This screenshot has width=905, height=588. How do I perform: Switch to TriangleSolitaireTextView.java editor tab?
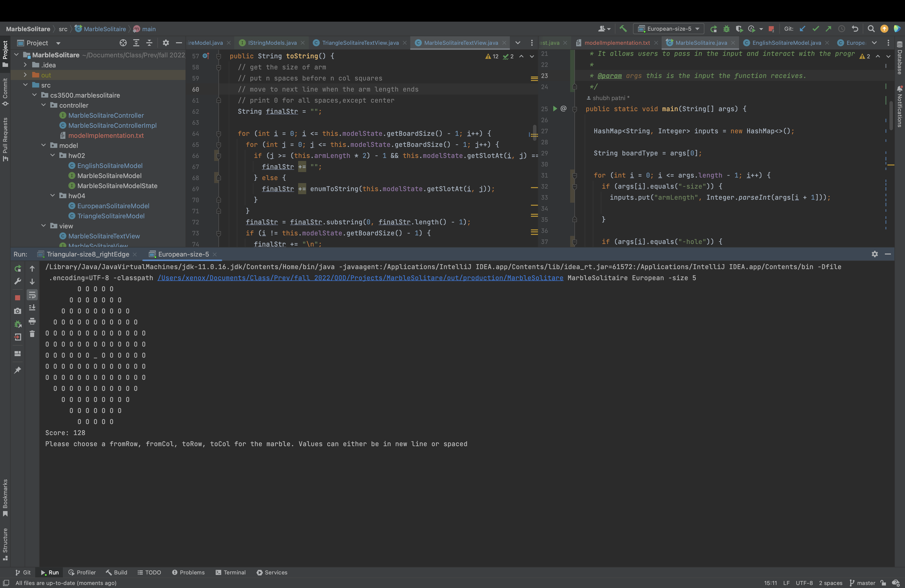(x=360, y=43)
